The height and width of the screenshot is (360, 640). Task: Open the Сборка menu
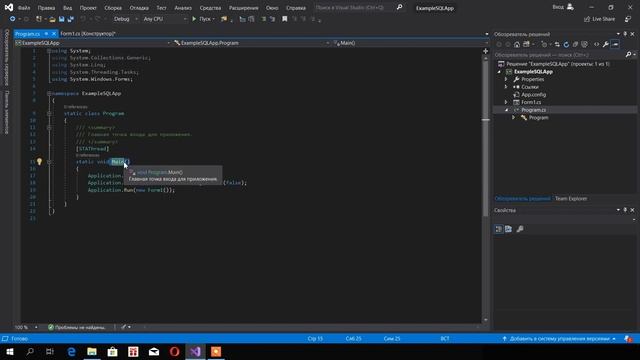(x=113, y=8)
